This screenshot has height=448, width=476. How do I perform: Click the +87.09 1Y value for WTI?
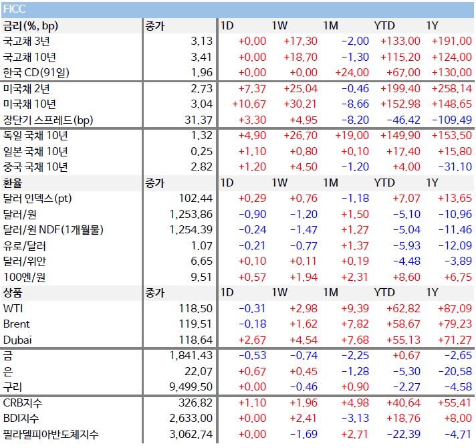455,309
